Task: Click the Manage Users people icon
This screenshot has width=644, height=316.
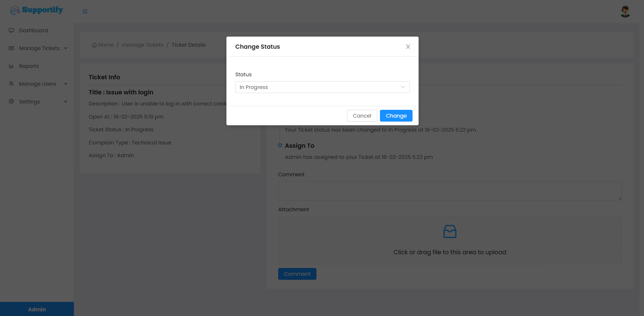Action: 11,84
